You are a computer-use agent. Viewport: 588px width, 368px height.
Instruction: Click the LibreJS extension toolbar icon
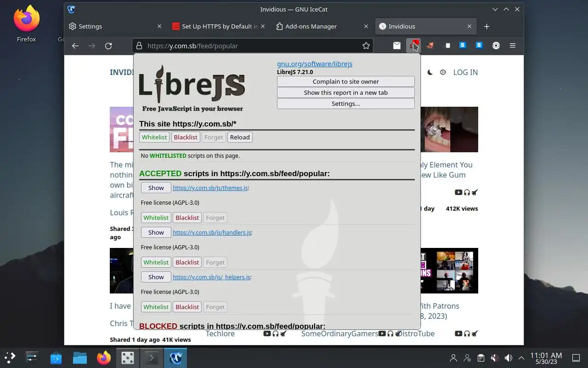(x=413, y=46)
